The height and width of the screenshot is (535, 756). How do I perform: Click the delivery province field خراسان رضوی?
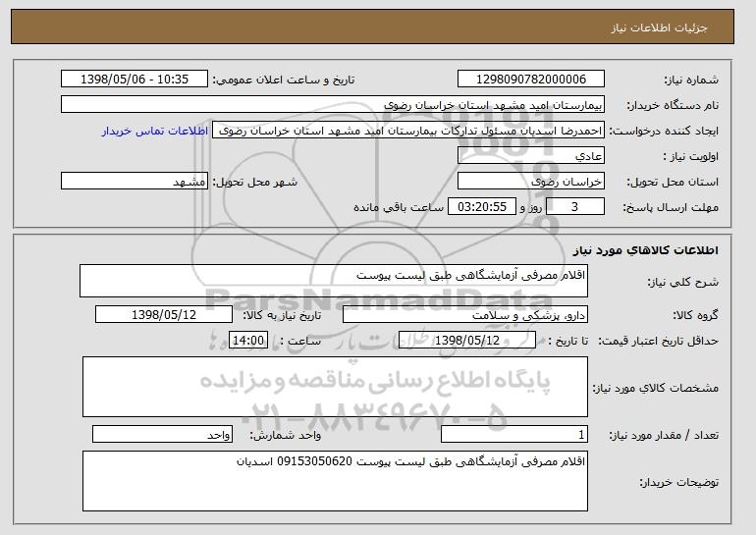531,182
